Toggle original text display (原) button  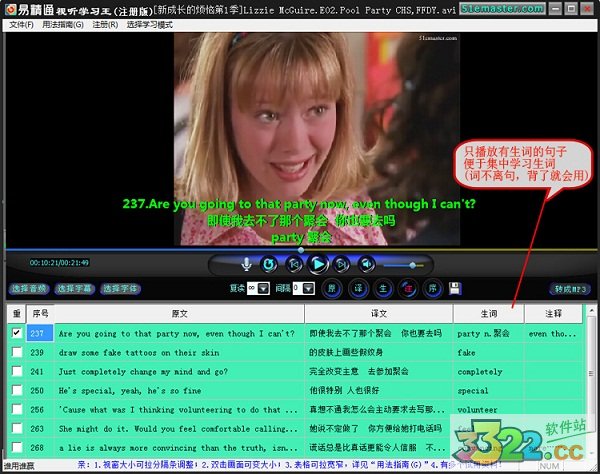coord(332,288)
